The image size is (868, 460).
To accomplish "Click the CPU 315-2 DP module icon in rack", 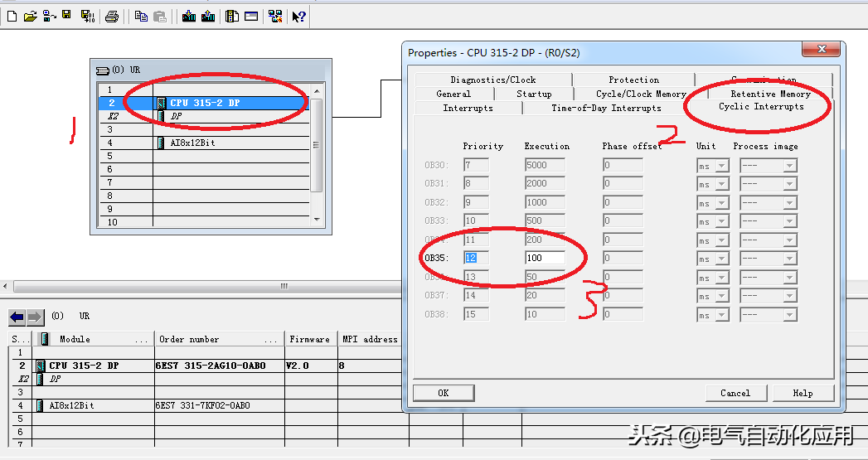I will pos(162,103).
